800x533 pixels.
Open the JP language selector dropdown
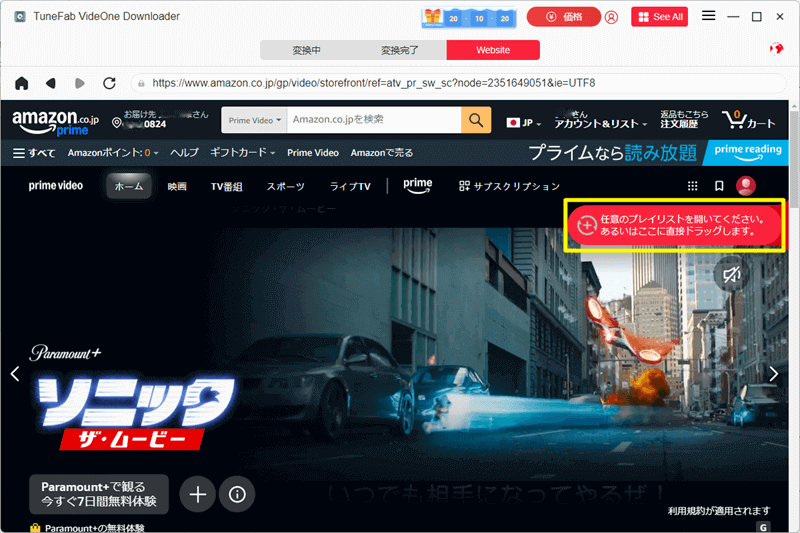point(523,123)
